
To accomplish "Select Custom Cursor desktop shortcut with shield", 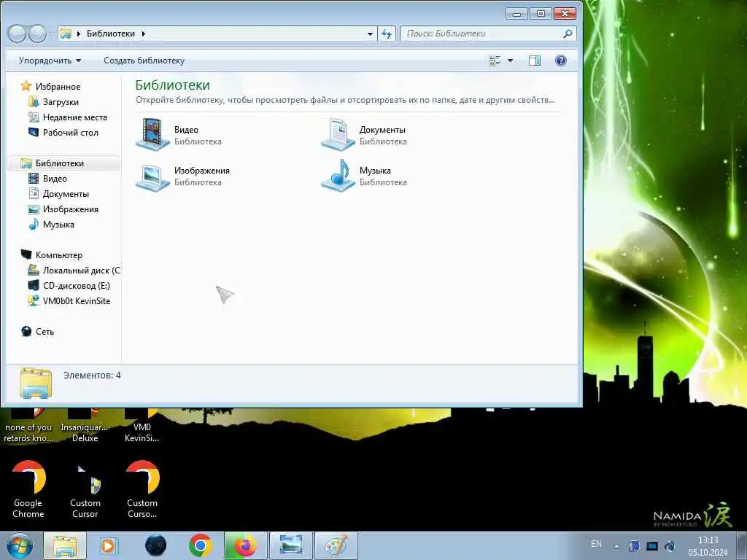I will pos(85,489).
